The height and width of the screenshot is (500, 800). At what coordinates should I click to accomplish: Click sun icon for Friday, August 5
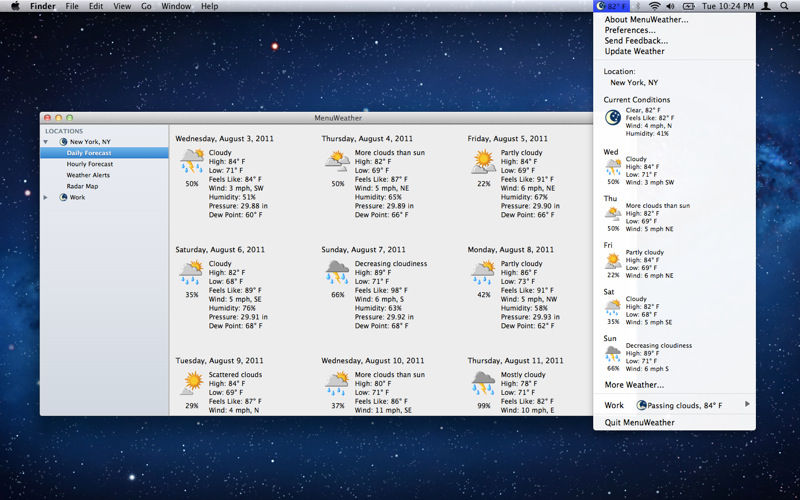coord(484,161)
